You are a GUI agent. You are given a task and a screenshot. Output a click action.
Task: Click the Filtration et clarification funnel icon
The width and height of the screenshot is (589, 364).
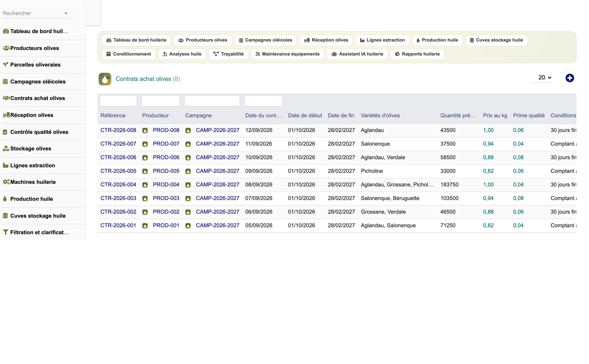[x=5, y=232]
